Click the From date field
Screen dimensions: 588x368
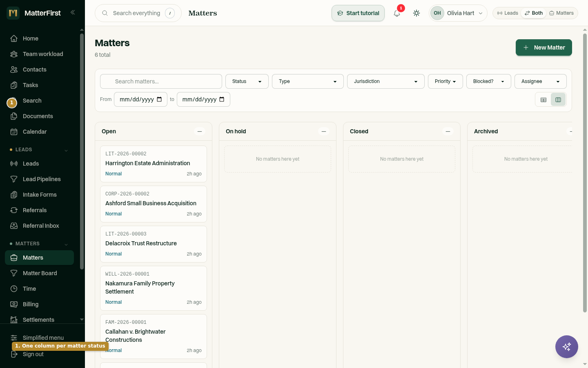140,99
